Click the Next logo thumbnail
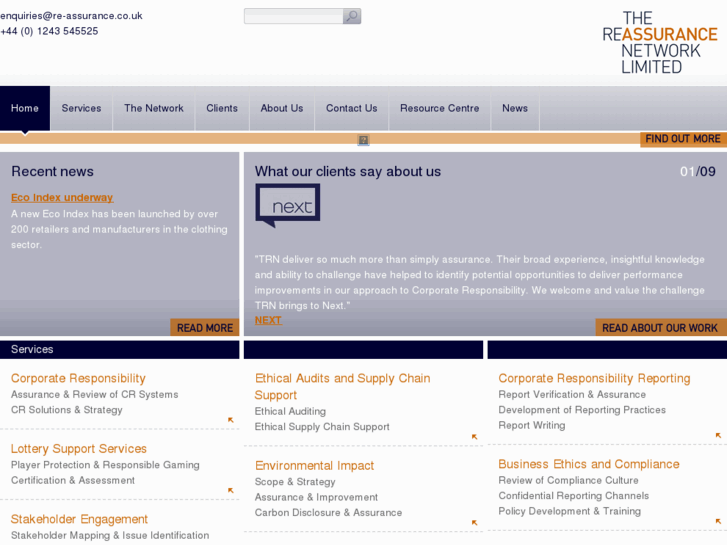The image size is (727, 545). (x=287, y=205)
